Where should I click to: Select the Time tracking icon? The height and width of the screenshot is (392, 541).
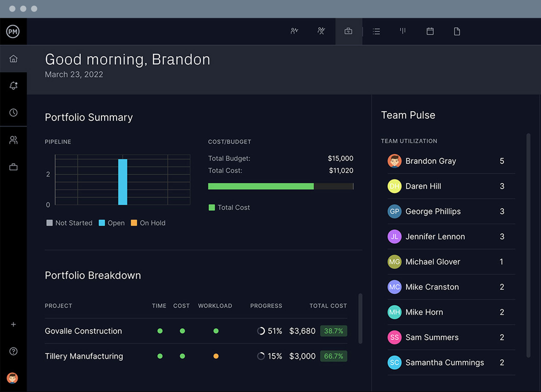[x=13, y=112]
